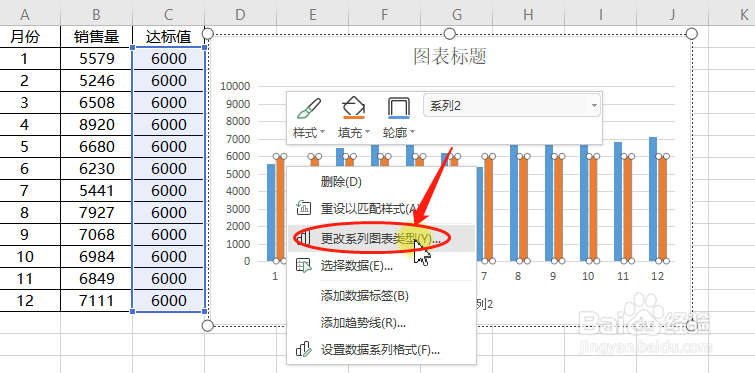Click the format data series icon

304,349
